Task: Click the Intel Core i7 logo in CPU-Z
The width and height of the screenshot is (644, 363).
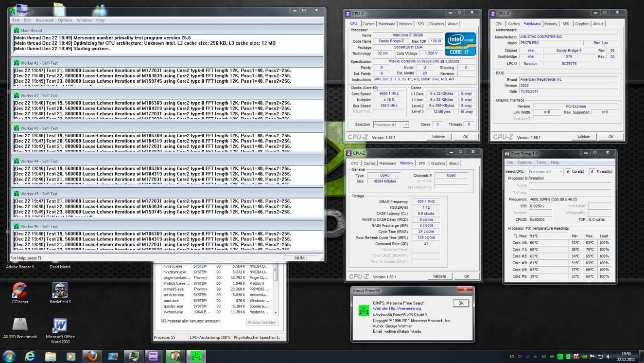Action: tap(461, 44)
